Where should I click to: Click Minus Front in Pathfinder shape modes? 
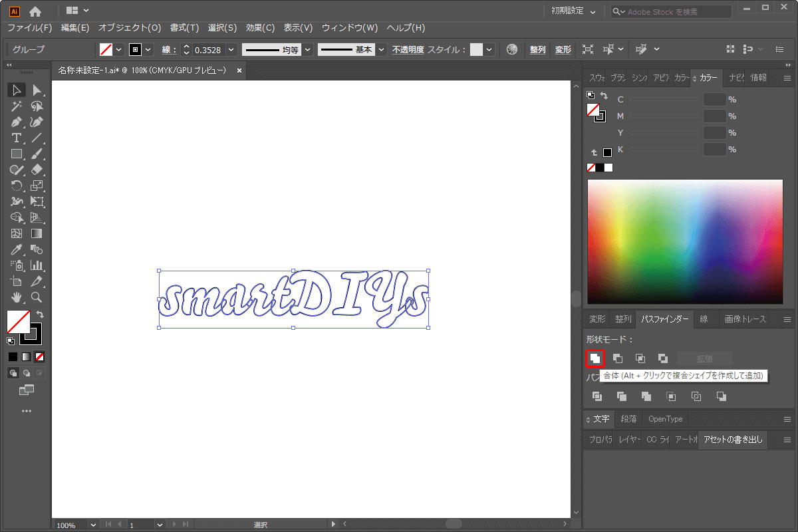point(618,358)
